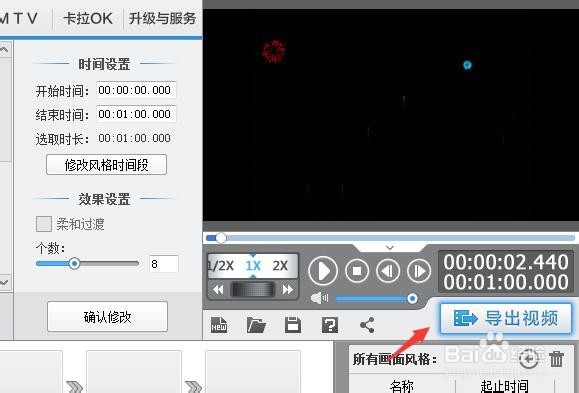579x393 pixels.
Task: Set playback speed to 2X
Action: click(280, 266)
